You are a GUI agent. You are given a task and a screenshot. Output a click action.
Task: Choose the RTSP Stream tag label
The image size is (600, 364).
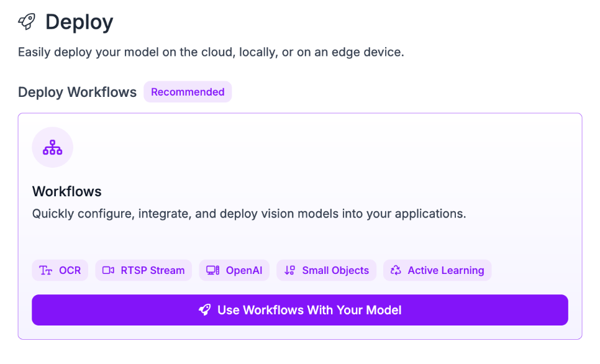(153, 270)
